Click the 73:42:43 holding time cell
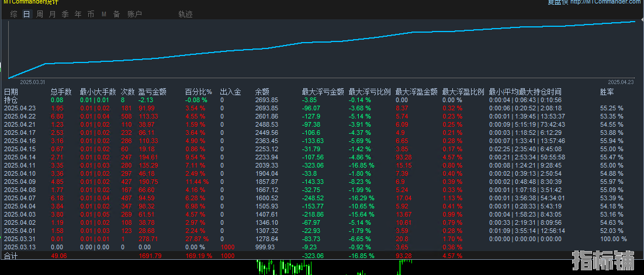Viewport: 644px width, 275px height. click(x=553, y=124)
